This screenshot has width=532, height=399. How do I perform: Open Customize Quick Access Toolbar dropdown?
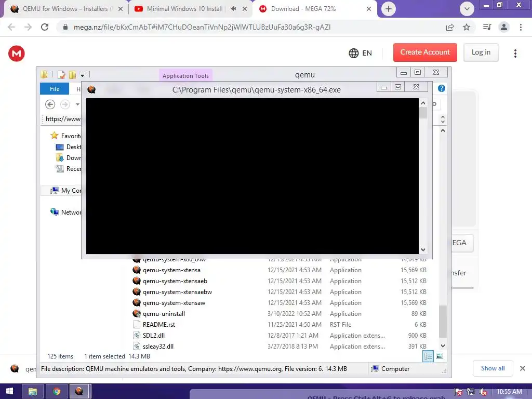coord(82,75)
